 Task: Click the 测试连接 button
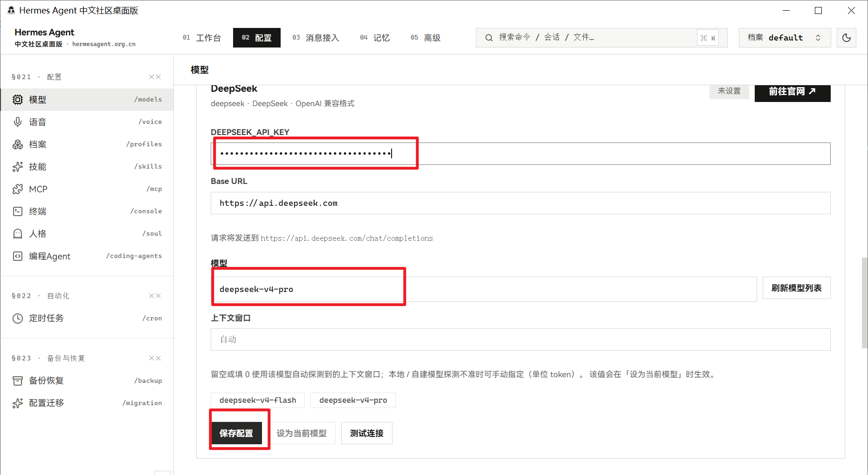pyautogui.click(x=367, y=433)
